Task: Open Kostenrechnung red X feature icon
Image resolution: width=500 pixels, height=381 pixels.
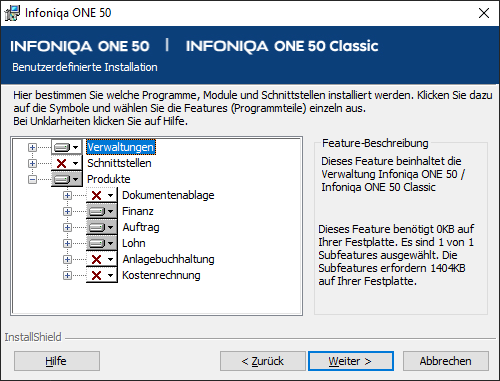Action: click(102, 275)
